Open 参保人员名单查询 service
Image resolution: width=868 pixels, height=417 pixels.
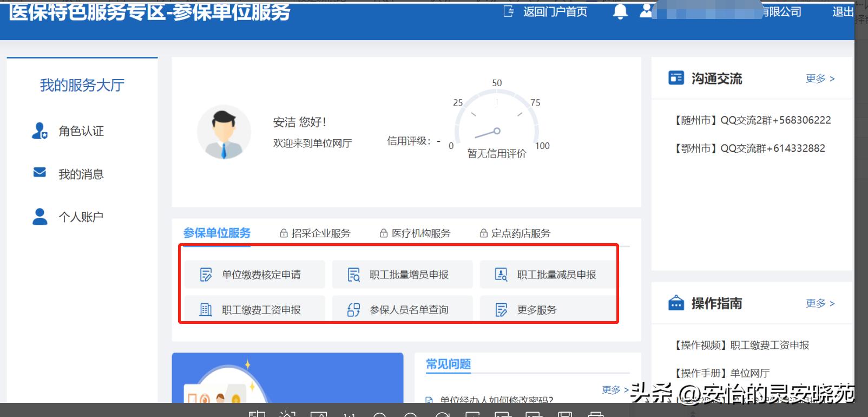(403, 309)
